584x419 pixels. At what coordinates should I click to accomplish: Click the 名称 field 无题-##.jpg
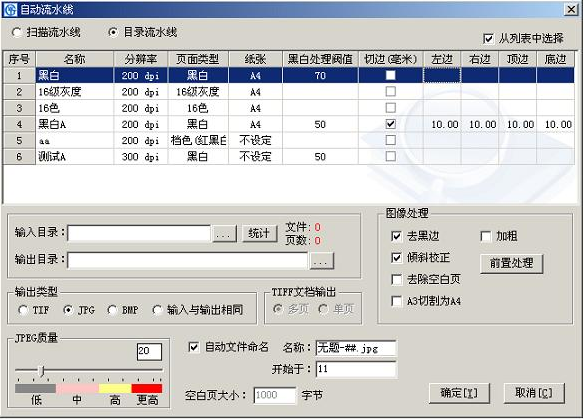[x=356, y=349]
